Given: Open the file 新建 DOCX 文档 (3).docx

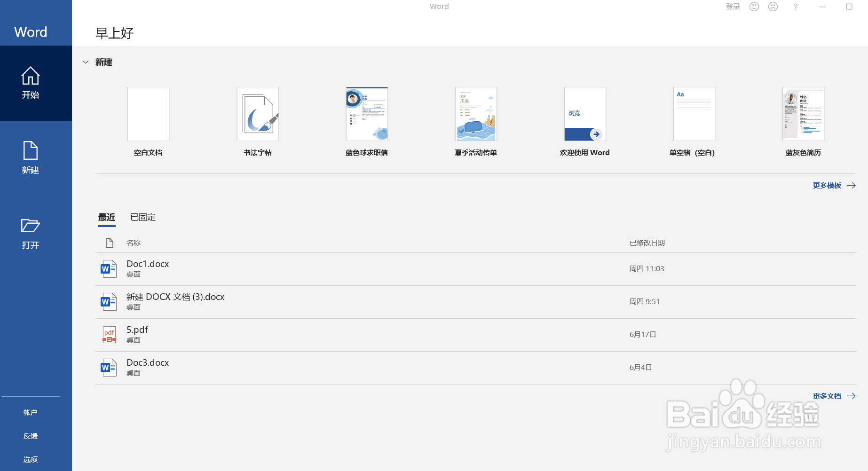Looking at the screenshot, I should click(x=475, y=302).
